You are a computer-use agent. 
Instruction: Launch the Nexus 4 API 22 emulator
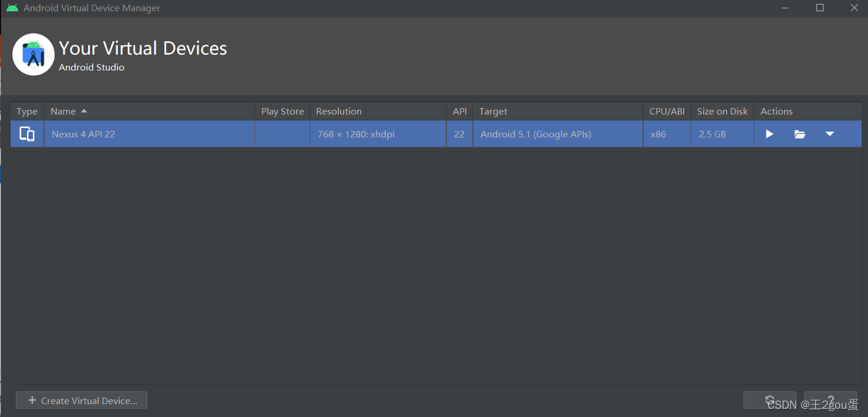click(x=769, y=134)
